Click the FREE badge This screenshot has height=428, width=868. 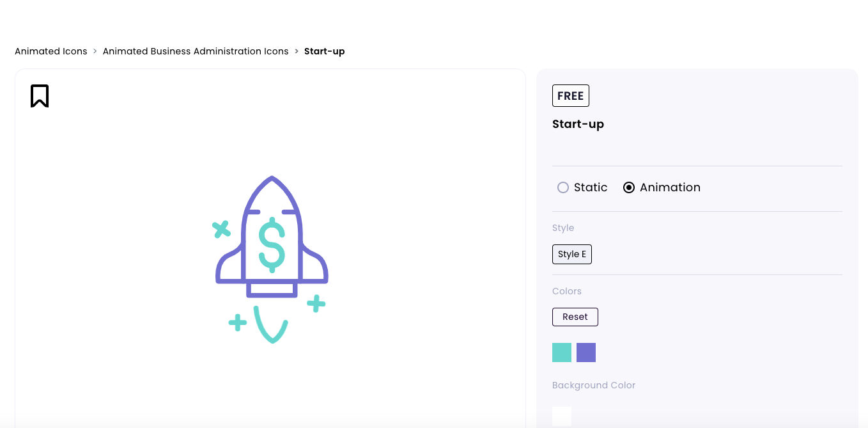coord(570,95)
